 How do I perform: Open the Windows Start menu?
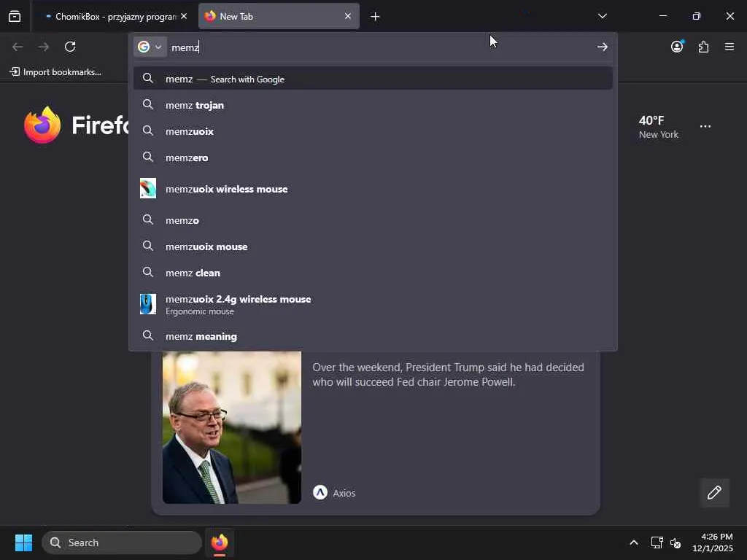tap(23, 542)
